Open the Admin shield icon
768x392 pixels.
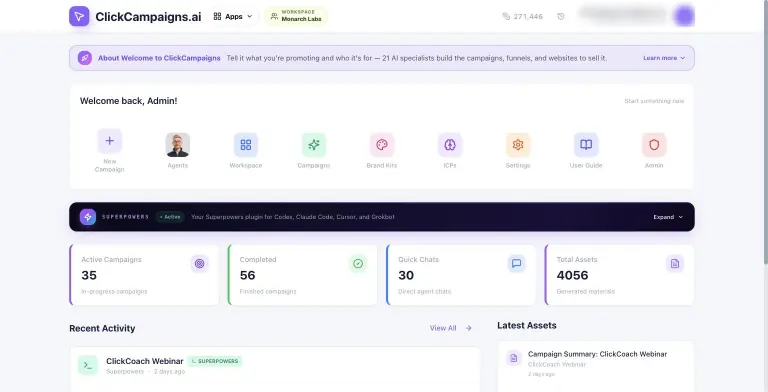654,145
